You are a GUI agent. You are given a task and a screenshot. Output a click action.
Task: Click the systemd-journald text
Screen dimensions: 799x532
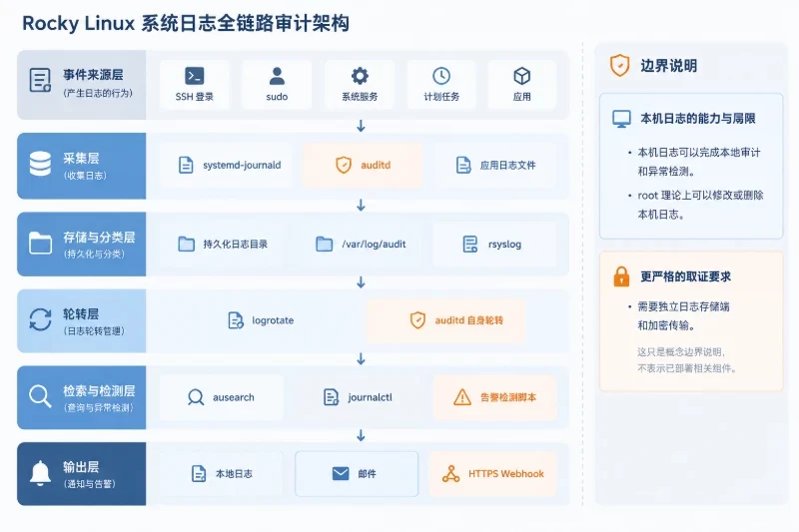click(x=242, y=165)
